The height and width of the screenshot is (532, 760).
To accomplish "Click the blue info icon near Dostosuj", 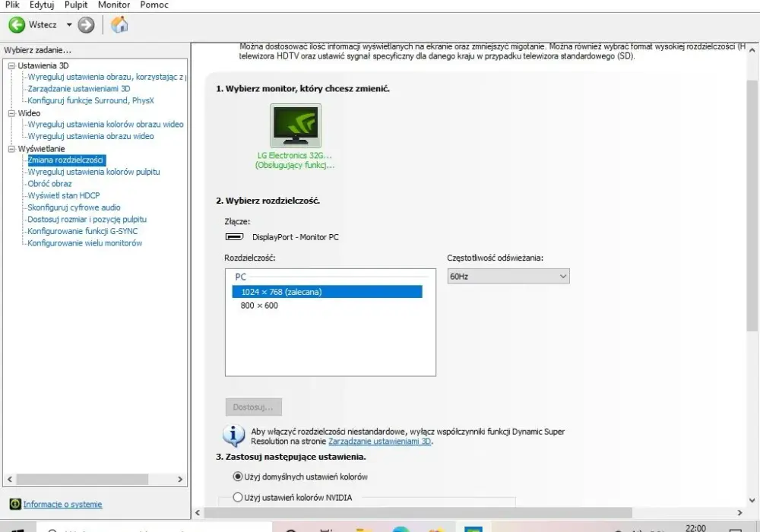I will coord(233,435).
